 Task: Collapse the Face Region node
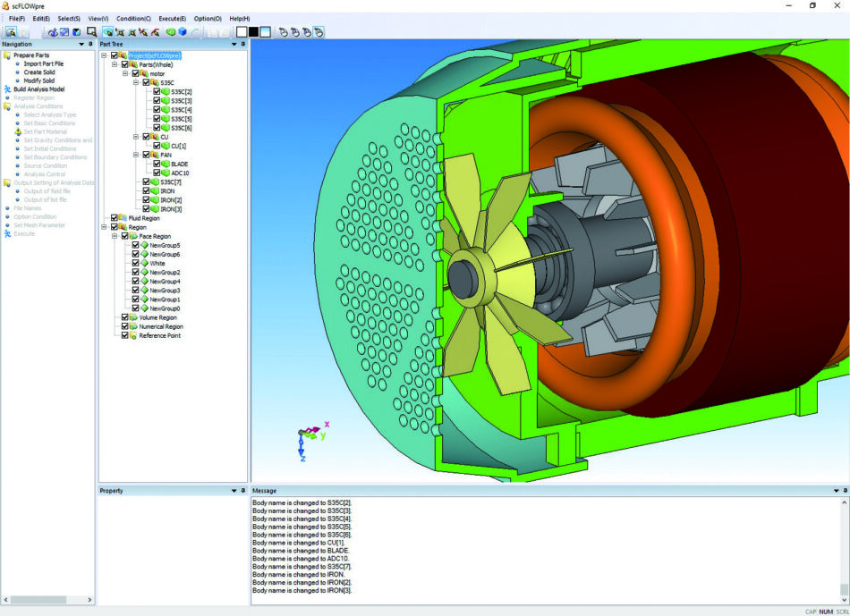pos(115,236)
